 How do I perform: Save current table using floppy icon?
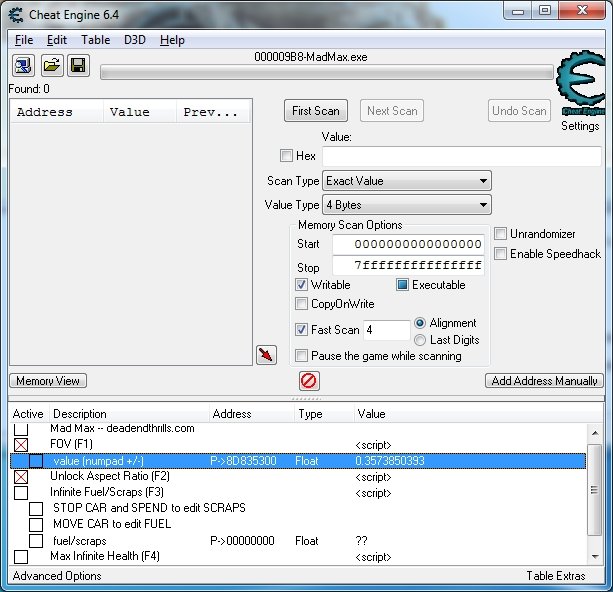78,65
